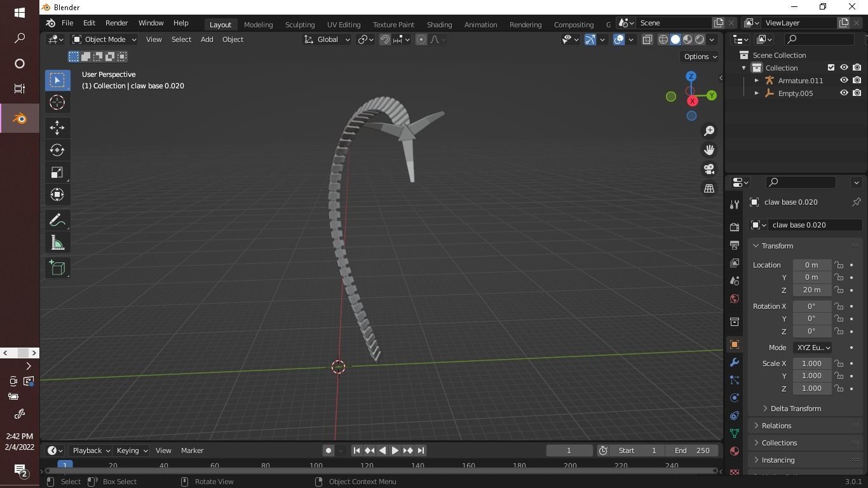
Task: Select the Annotate tool
Action: click(x=57, y=220)
